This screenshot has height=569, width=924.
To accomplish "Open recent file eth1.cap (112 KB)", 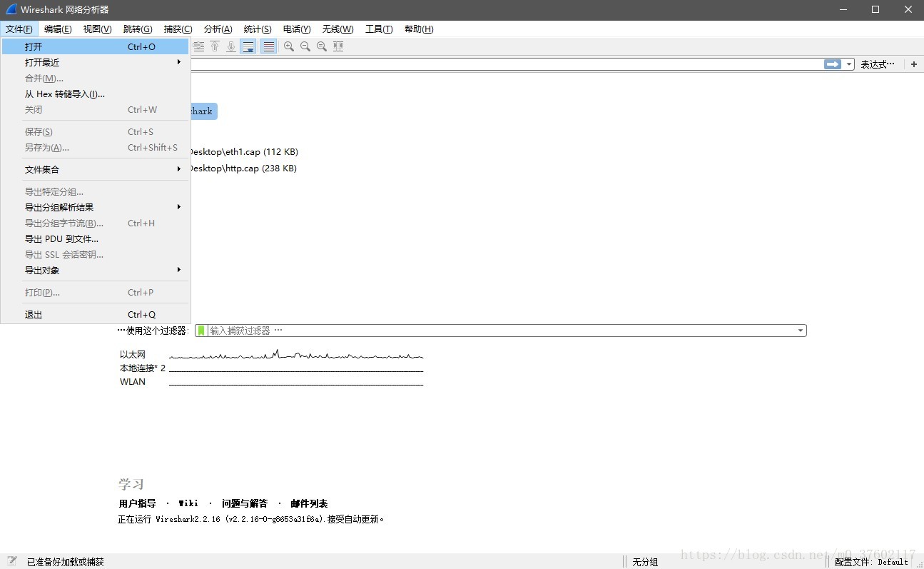I will coord(244,151).
